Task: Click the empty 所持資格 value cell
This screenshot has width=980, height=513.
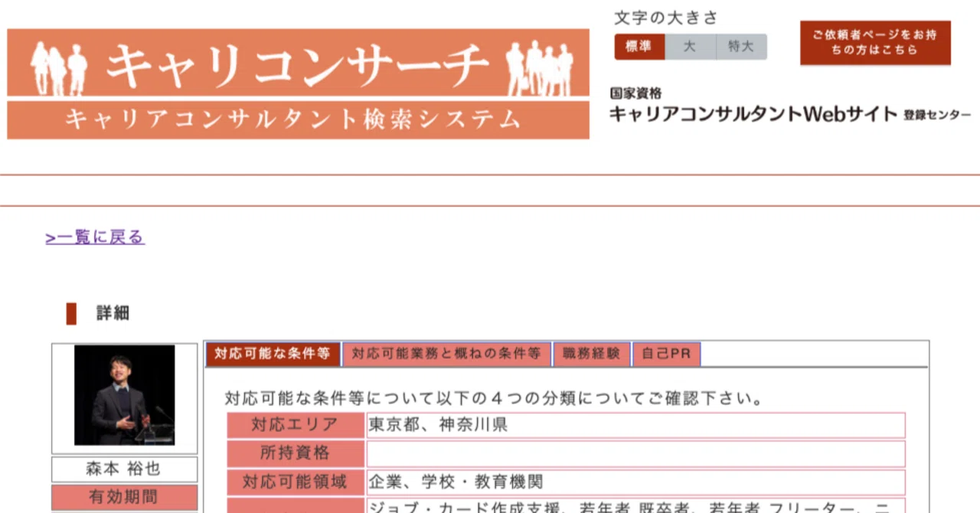Action: pyautogui.click(x=635, y=453)
